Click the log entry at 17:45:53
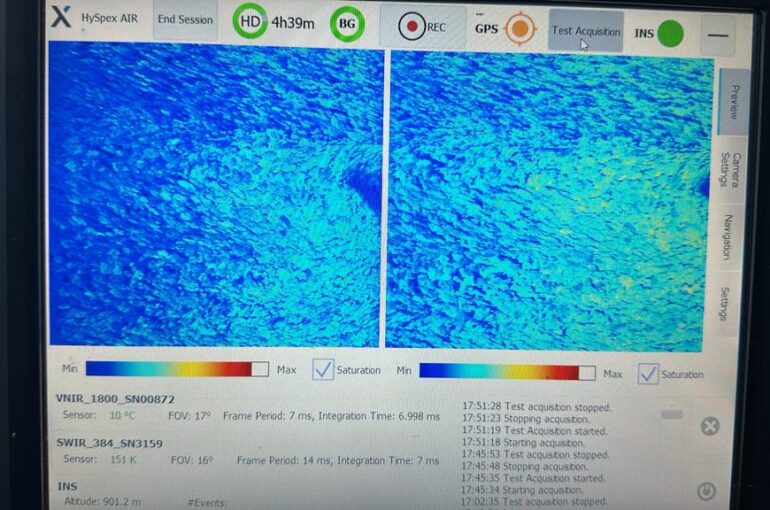The image size is (770, 510). [x=535, y=455]
